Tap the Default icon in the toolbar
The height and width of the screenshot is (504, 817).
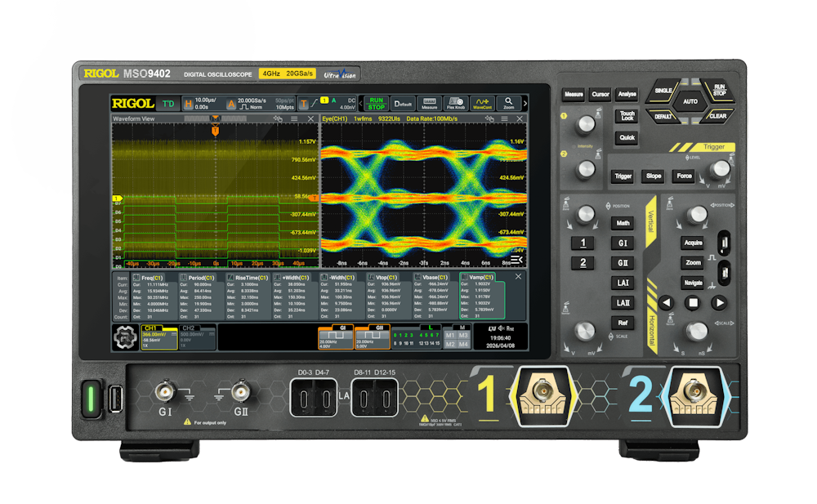403,103
